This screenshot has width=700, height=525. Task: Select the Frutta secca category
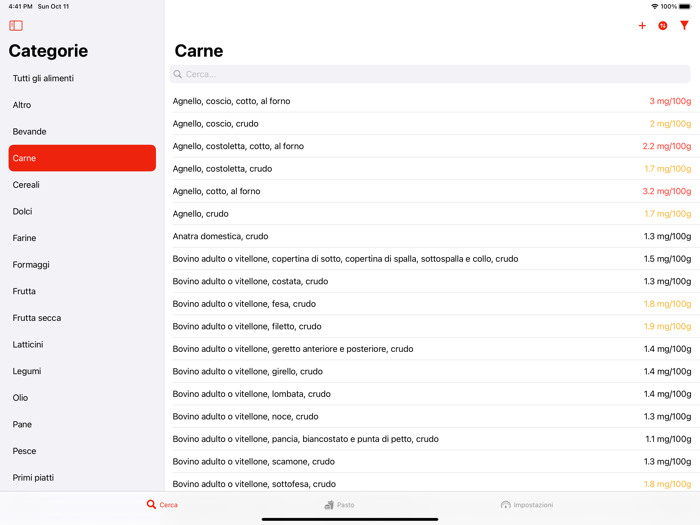point(82,318)
